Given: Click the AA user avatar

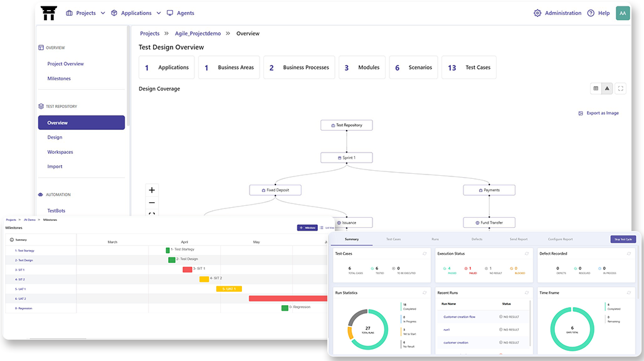Looking at the screenshot, I should (622, 13).
